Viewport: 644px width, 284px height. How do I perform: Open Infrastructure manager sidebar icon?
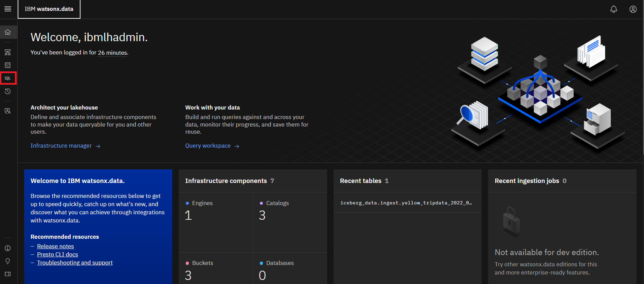coord(8,52)
